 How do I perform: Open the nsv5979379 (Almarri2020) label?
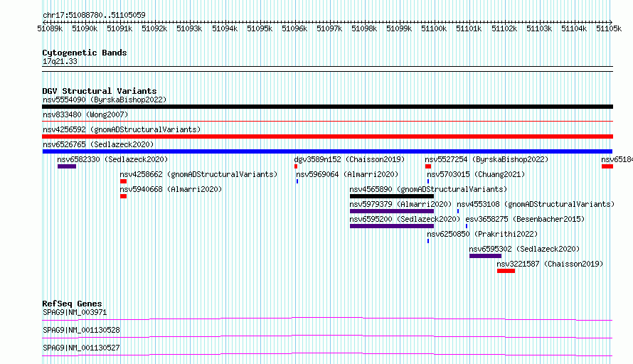coord(400,204)
